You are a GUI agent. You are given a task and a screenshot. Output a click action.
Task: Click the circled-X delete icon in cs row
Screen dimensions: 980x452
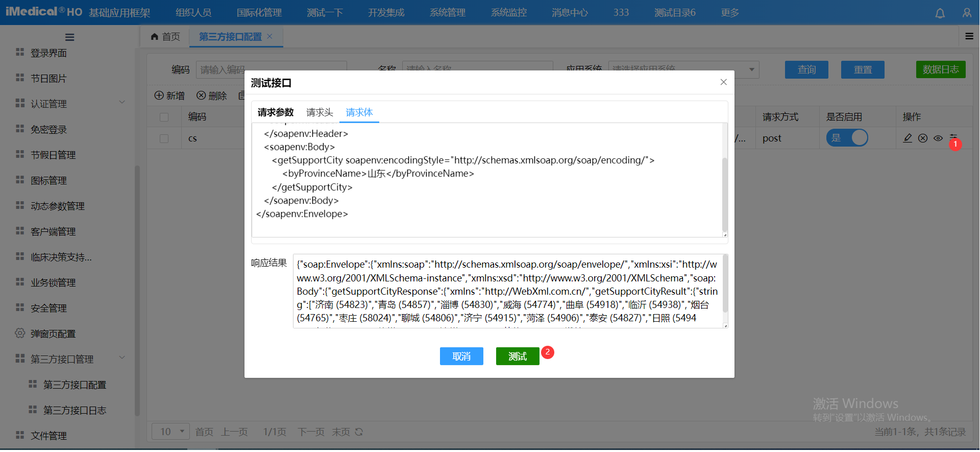pyautogui.click(x=923, y=138)
